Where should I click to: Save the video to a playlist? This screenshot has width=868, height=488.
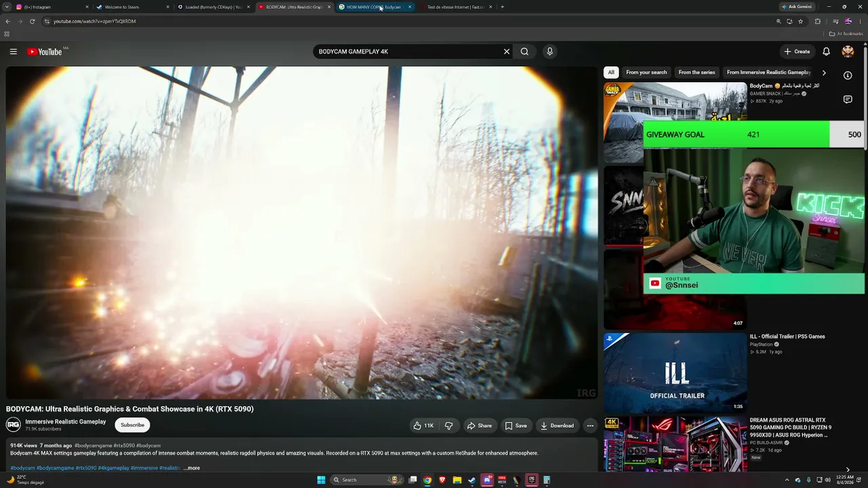click(x=516, y=426)
